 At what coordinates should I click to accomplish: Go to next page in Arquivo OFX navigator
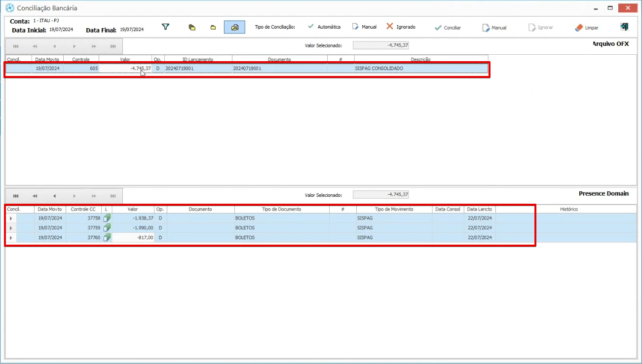pyautogui.click(x=94, y=46)
